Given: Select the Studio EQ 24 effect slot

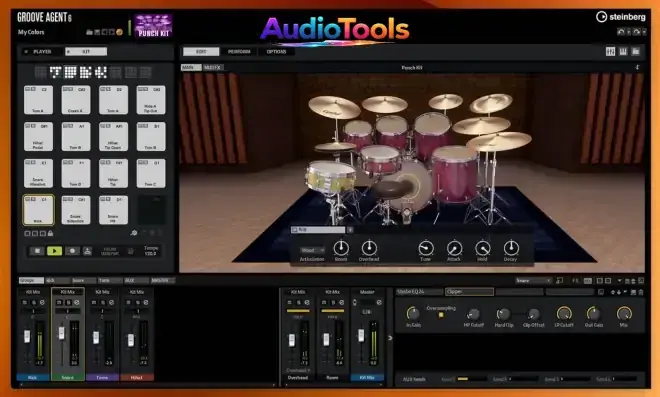Looking at the screenshot, I should (x=419, y=292).
